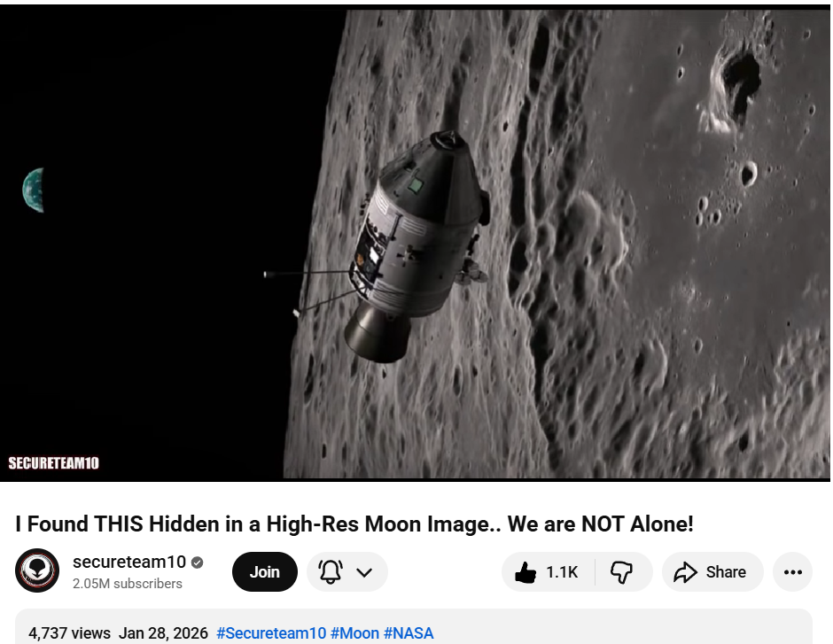Viewport: 833px width, 644px height.
Task: Click the thumbs-up like icon
Action: coord(525,572)
